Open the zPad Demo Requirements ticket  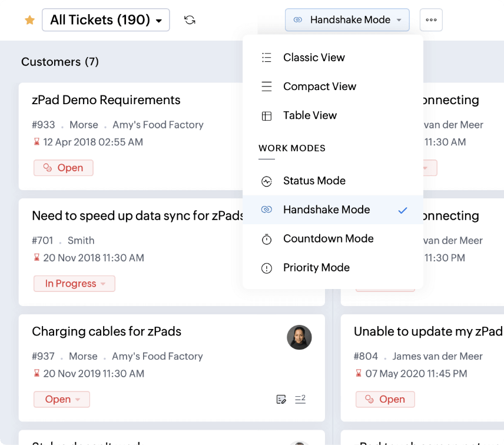pos(106,100)
